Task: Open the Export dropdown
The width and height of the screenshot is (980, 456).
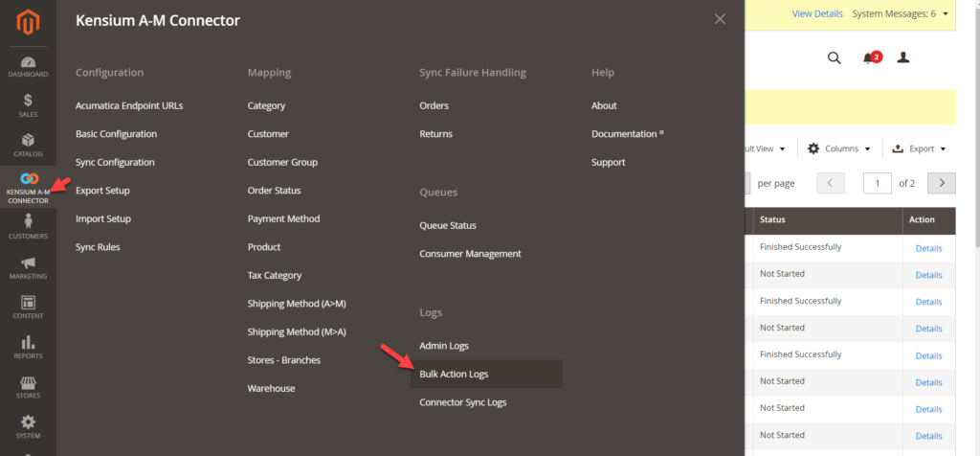Action: click(x=919, y=148)
